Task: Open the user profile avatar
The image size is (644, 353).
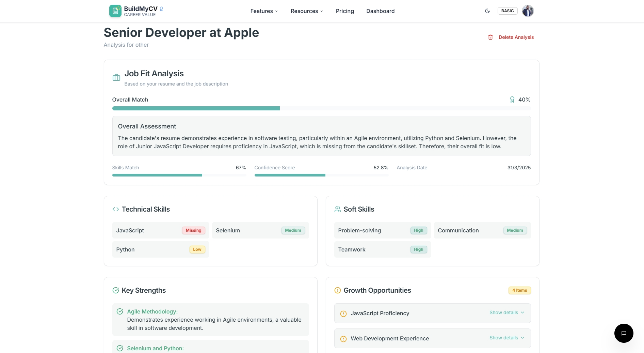Action: (528, 11)
